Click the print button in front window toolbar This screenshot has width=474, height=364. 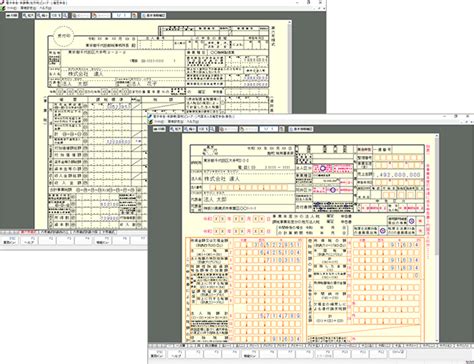tap(159, 129)
